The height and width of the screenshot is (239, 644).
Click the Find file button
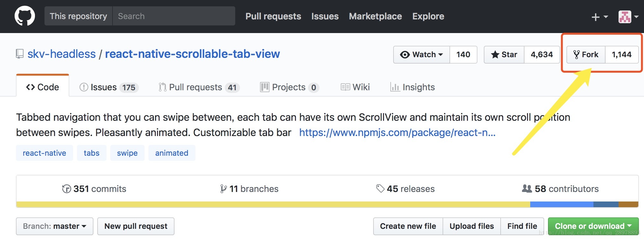(x=522, y=226)
